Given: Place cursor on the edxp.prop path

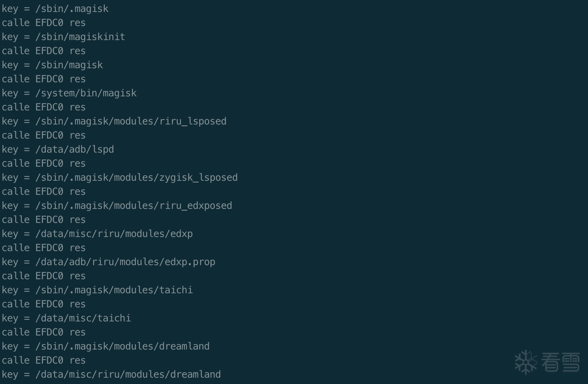Looking at the screenshot, I should pyautogui.click(x=125, y=262).
